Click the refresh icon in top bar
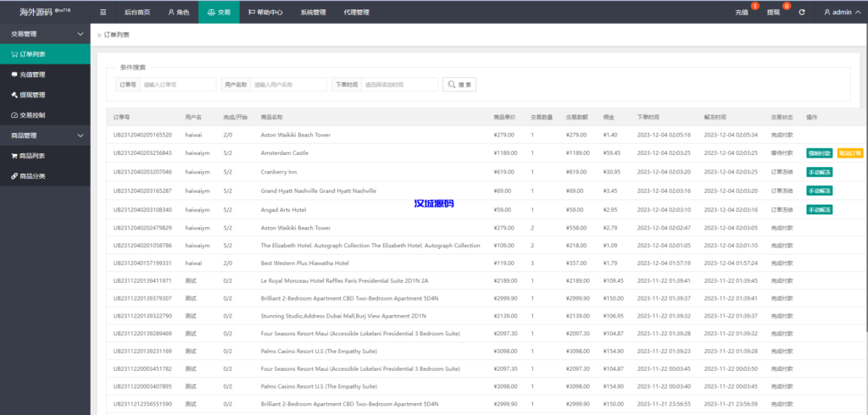The height and width of the screenshot is (415, 868). (802, 13)
